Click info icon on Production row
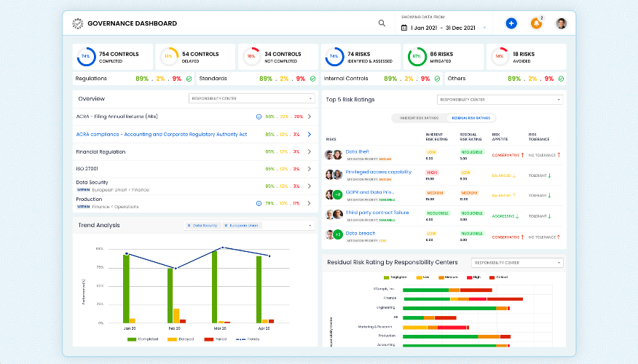Screen dimensions: 638x364 point(259,203)
